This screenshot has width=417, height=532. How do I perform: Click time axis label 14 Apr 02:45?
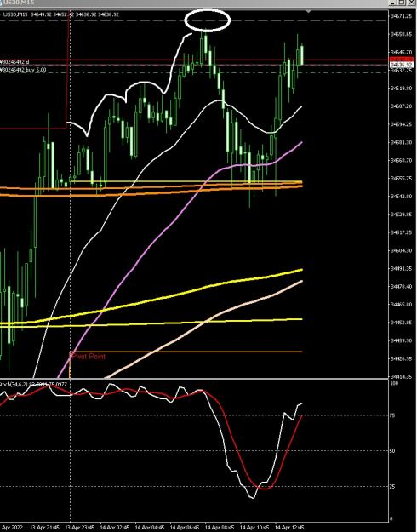coord(115,528)
